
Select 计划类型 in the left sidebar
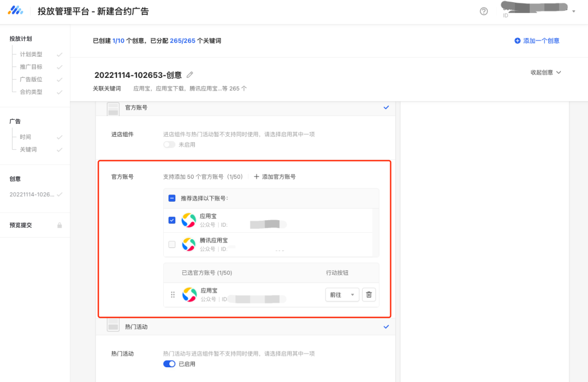(x=30, y=53)
